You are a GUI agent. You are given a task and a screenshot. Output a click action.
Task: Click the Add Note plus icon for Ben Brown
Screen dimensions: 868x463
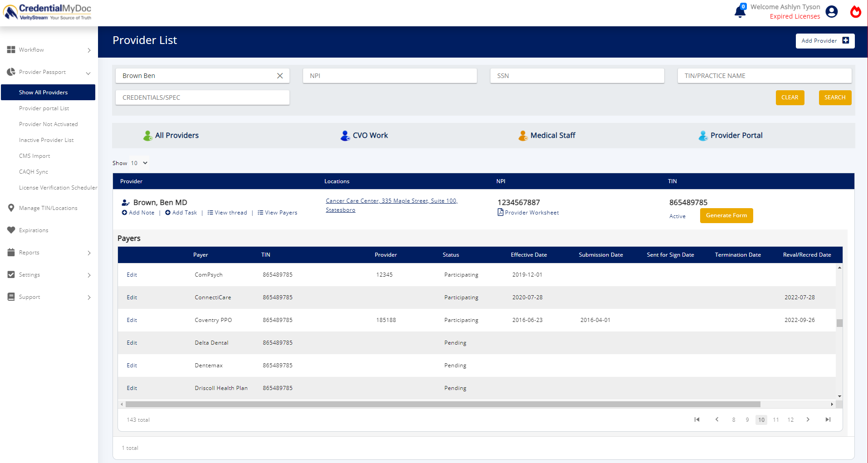pos(125,212)
